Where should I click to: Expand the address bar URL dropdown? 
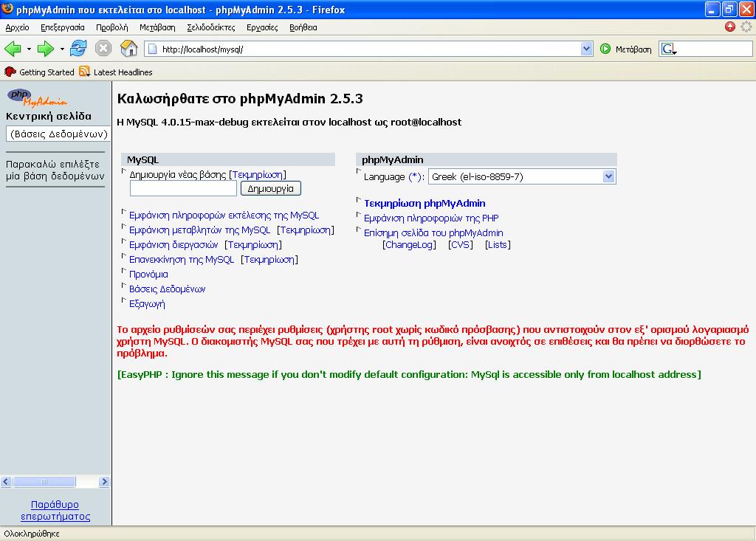coord(586,49)
